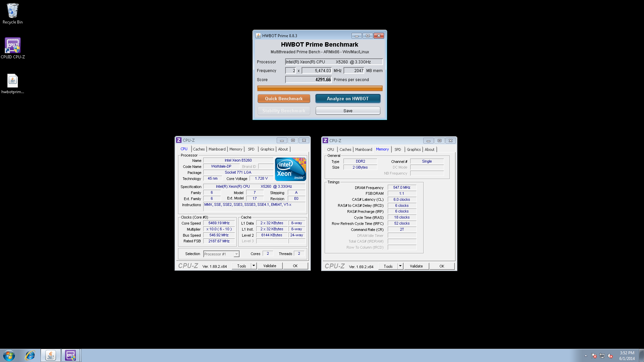Open the Windows Start menu orb
The height and width of the screenshot is (362, 644).
[x=9, y=355]
